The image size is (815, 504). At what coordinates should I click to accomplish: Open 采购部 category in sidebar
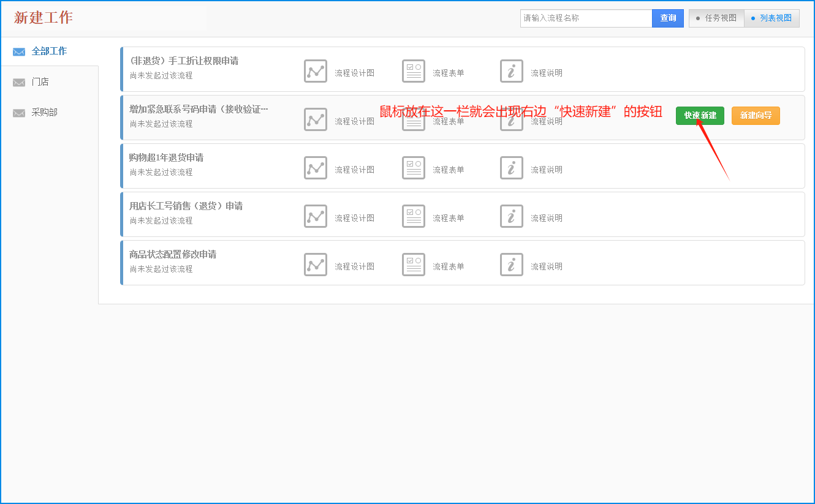[x=44, y=113]
